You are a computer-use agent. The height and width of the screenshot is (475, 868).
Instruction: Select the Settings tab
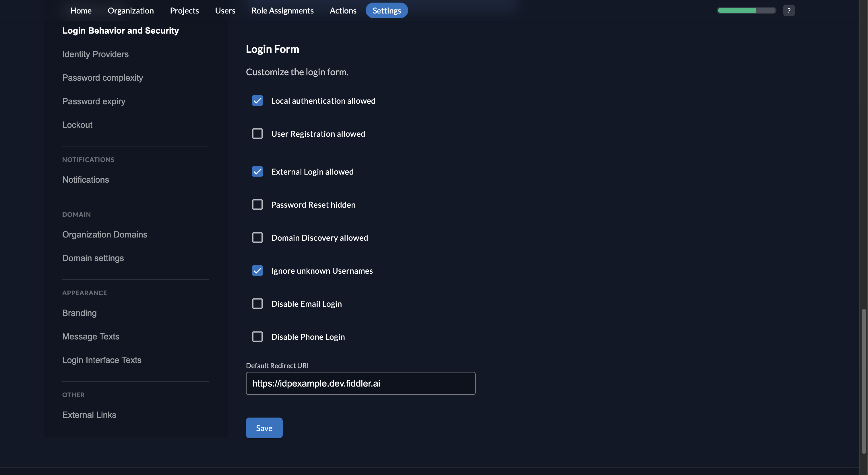(386, 10)
